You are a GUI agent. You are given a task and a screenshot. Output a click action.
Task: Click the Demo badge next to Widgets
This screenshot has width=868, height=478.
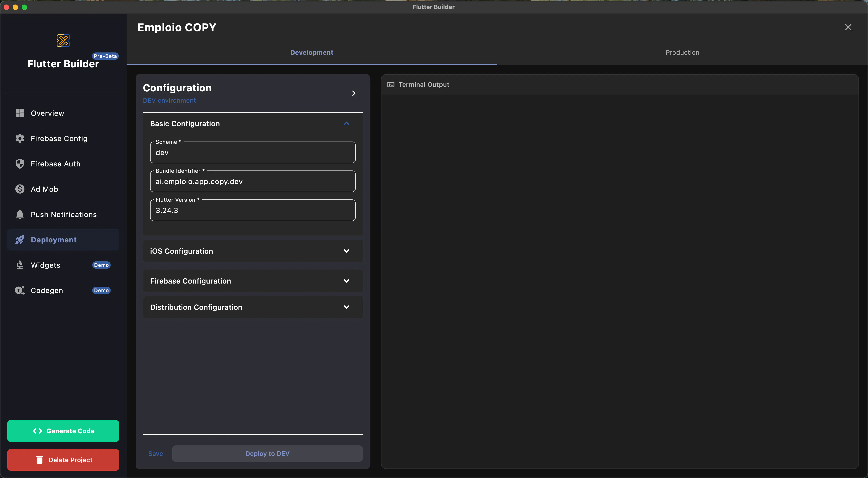click(x=101, y=265)
